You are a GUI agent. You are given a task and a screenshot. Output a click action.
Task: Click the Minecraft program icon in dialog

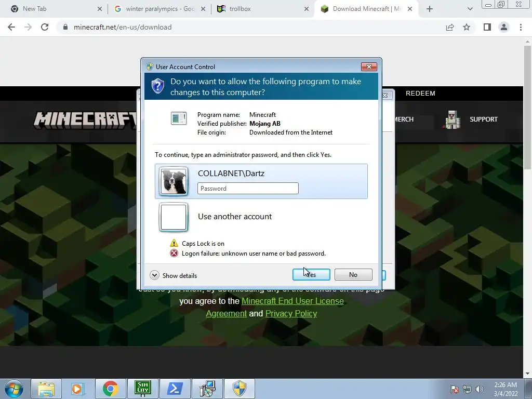(x=179, y=118)
